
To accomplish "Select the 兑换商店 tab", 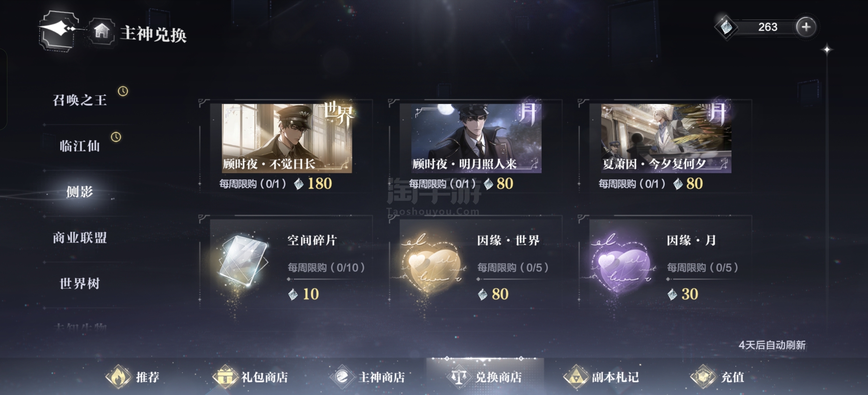I will [485, 377].
